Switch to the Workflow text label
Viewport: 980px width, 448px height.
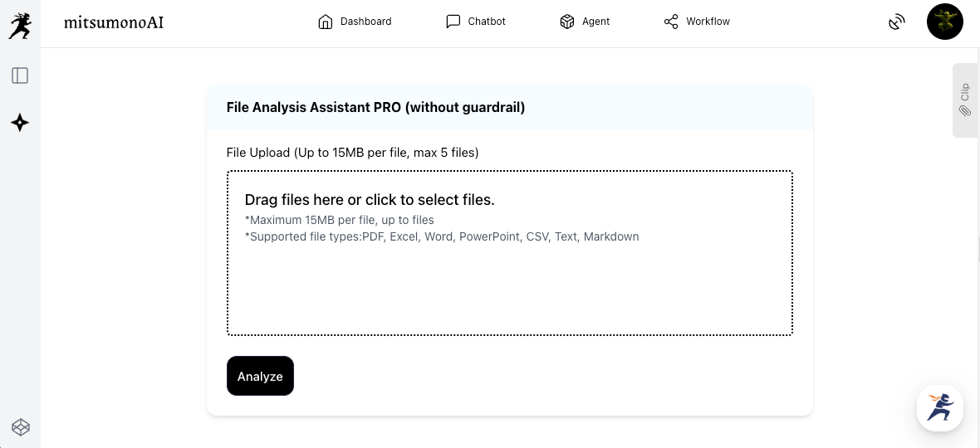(708, 22)
